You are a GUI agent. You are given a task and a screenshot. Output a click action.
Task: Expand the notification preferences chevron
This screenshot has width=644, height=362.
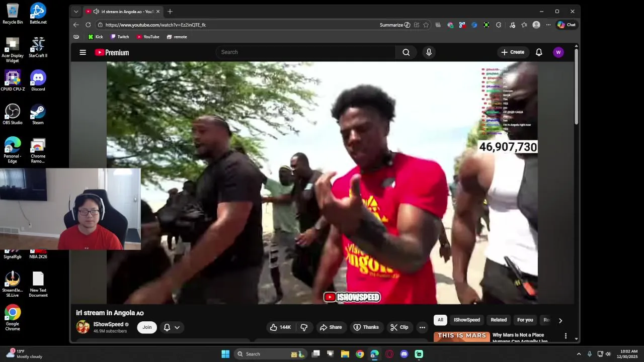pos(177,327)
